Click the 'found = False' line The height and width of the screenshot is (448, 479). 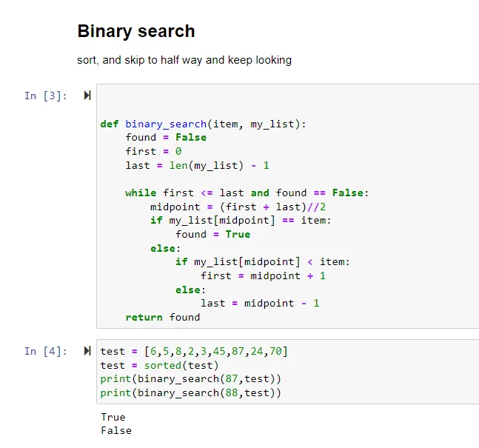[x=166, y=137]
